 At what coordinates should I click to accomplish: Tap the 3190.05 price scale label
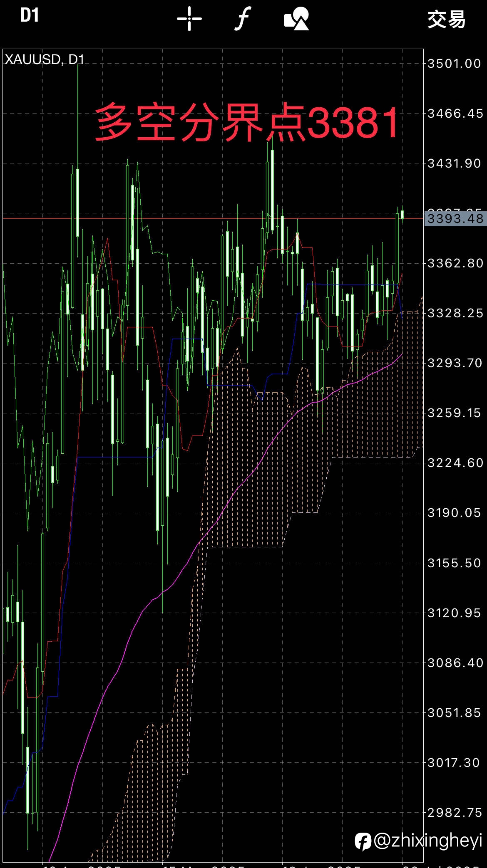(454, 513)
